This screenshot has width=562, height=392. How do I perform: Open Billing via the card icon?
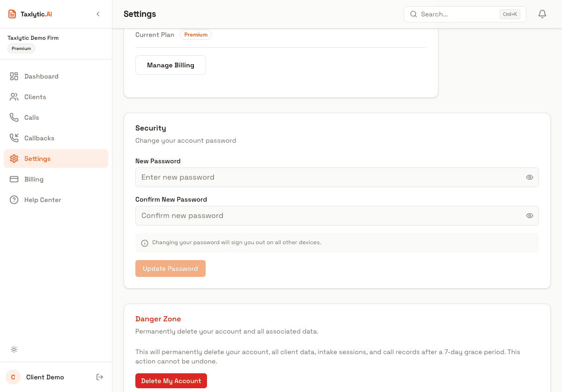(x=15, y=179)
